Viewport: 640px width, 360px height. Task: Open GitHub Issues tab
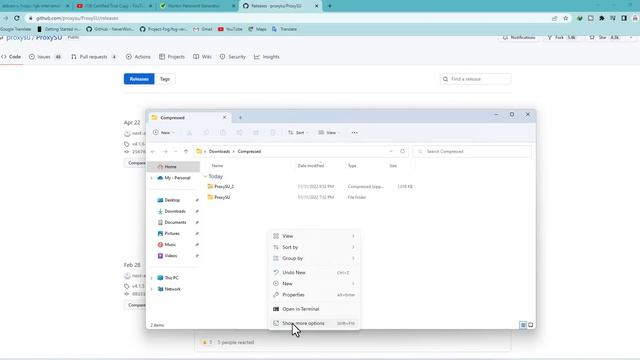[45, 57]
